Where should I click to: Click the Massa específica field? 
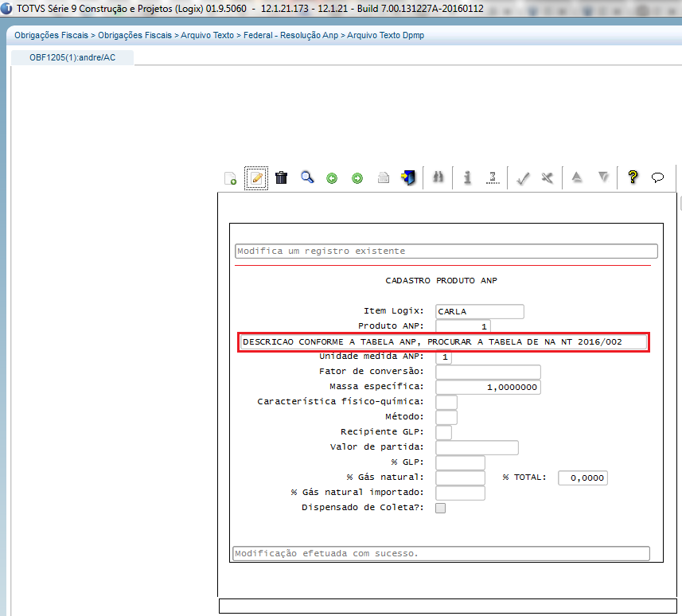click(x=488, y=387)
